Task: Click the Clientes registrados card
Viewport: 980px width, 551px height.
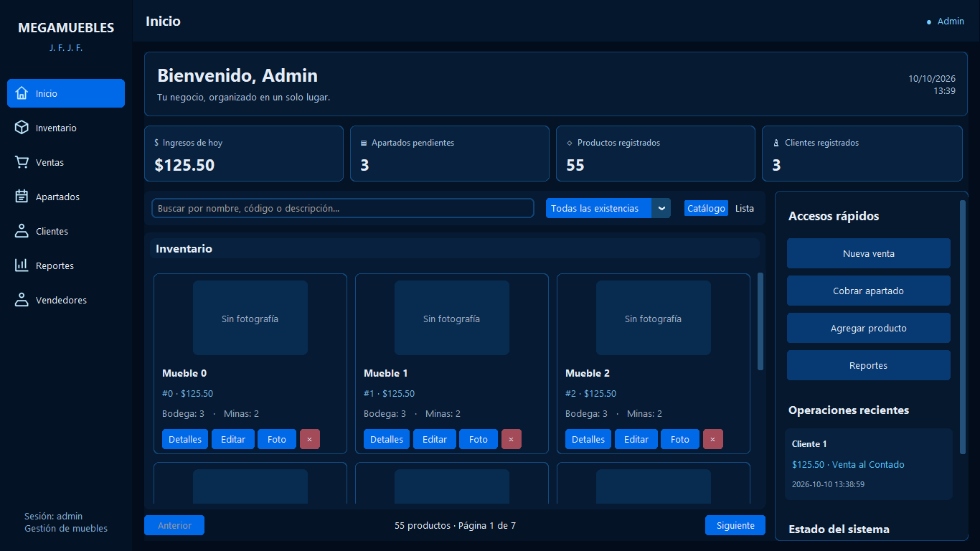Action: pos(862,154)
